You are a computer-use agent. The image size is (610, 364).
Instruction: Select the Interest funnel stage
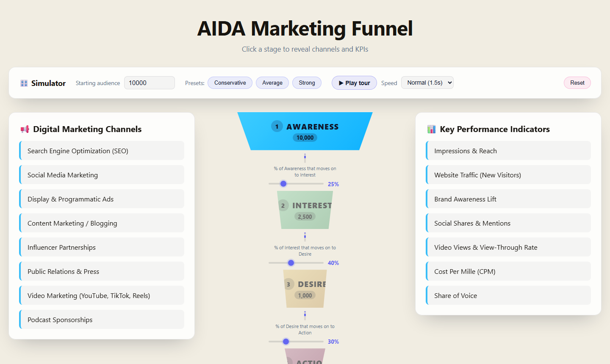click(305, 210)
